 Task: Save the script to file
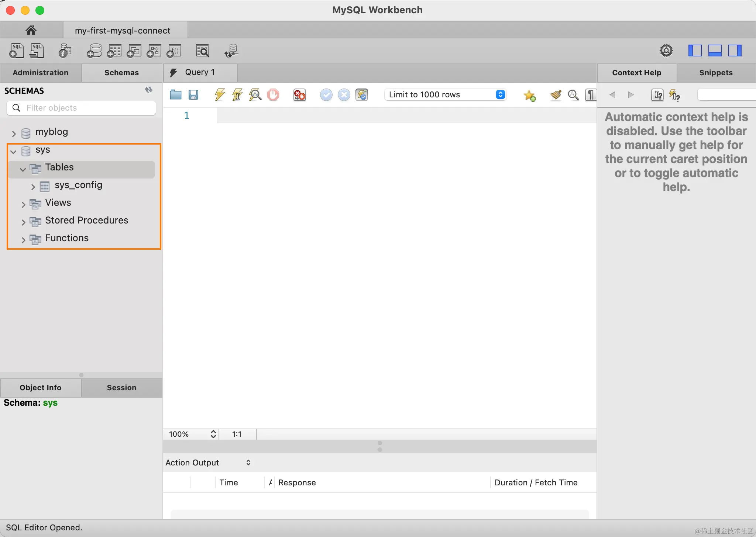193,95
